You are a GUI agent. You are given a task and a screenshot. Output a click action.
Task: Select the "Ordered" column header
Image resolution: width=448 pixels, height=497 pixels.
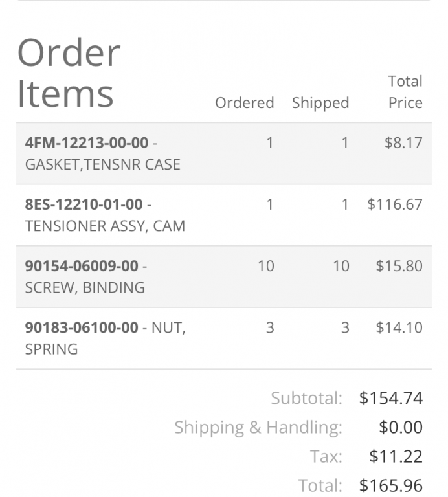tap(244, 103)
